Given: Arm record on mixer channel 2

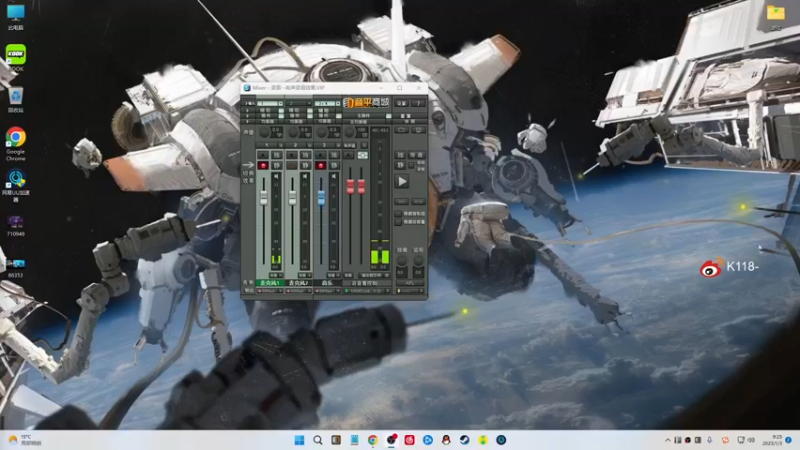Looking at the screenshot, I should (292, 165).
